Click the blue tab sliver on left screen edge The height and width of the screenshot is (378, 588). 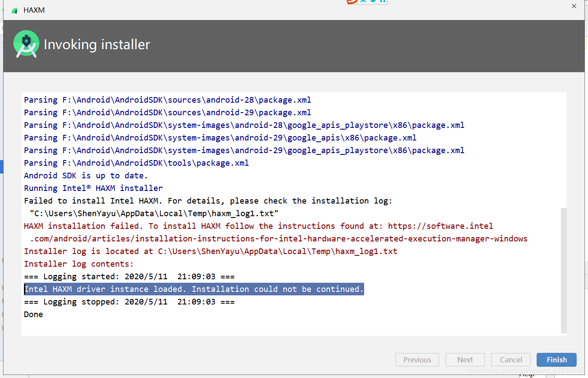(1, 167)
